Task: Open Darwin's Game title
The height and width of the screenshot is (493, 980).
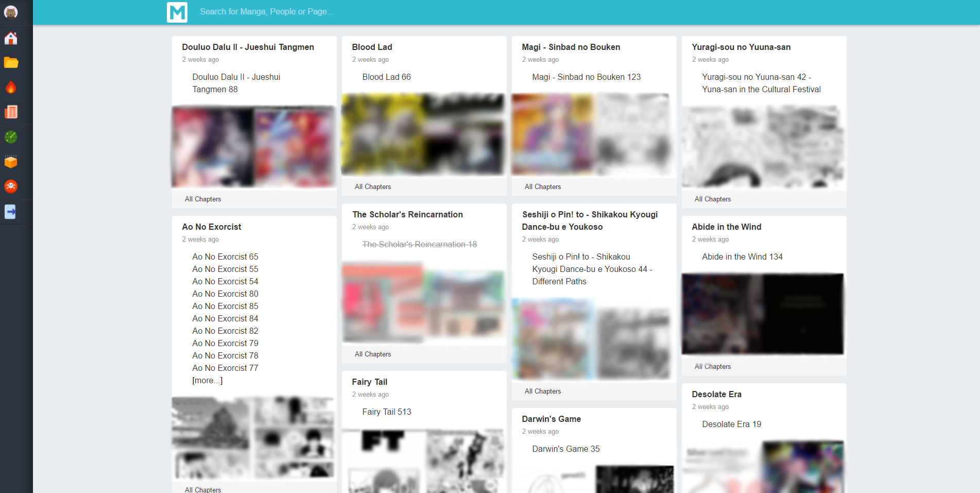Action: pyautogui.click(x=551, y=419)
